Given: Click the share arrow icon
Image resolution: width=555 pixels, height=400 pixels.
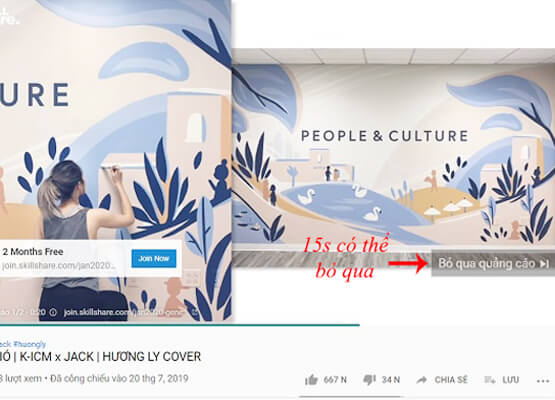Looking at the screenshot, I should (x=422, y=380).
